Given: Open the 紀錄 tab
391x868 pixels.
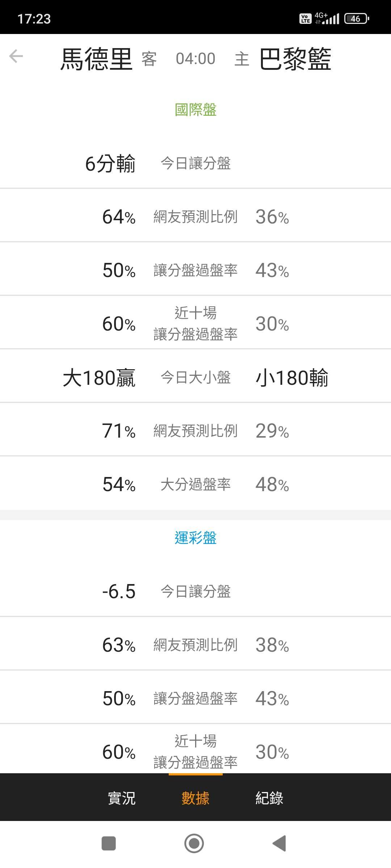Looking at the screenshot, I should pyautogui.click(x=269, y=798).
